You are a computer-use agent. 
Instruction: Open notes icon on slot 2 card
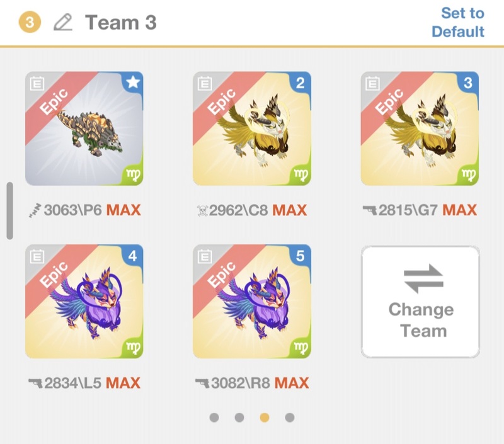point(204,83)
